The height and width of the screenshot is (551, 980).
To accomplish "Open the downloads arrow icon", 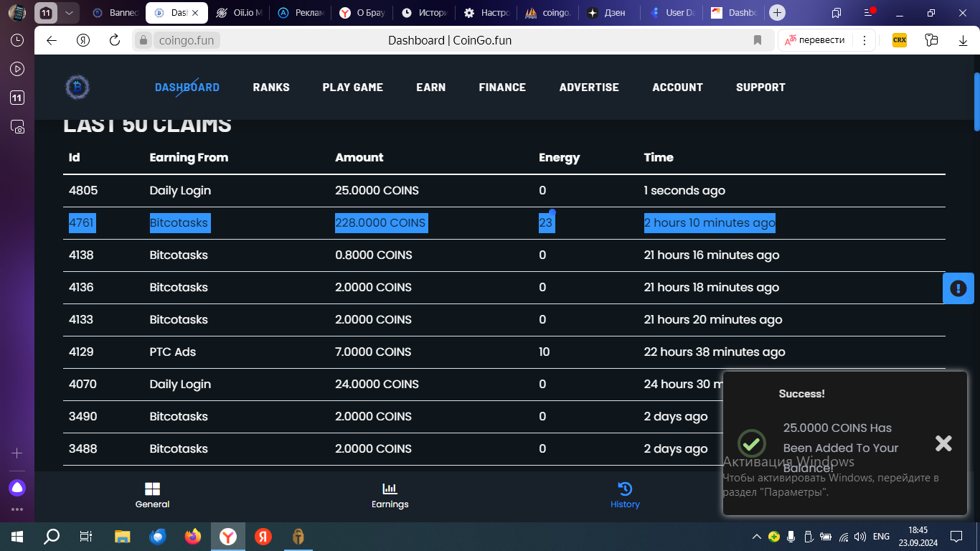I will coord(963,40).
